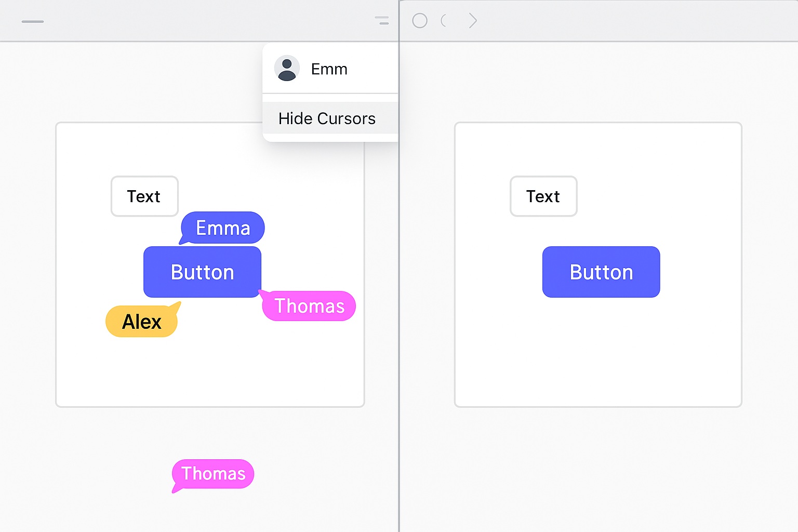Click the Button component in the right frame
Screen dimensions: 798x532
tap(601, 272)
